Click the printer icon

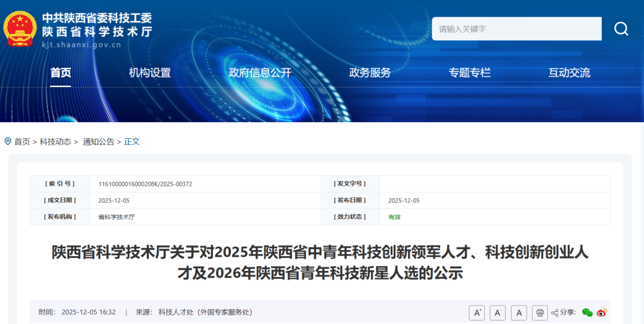540,313
